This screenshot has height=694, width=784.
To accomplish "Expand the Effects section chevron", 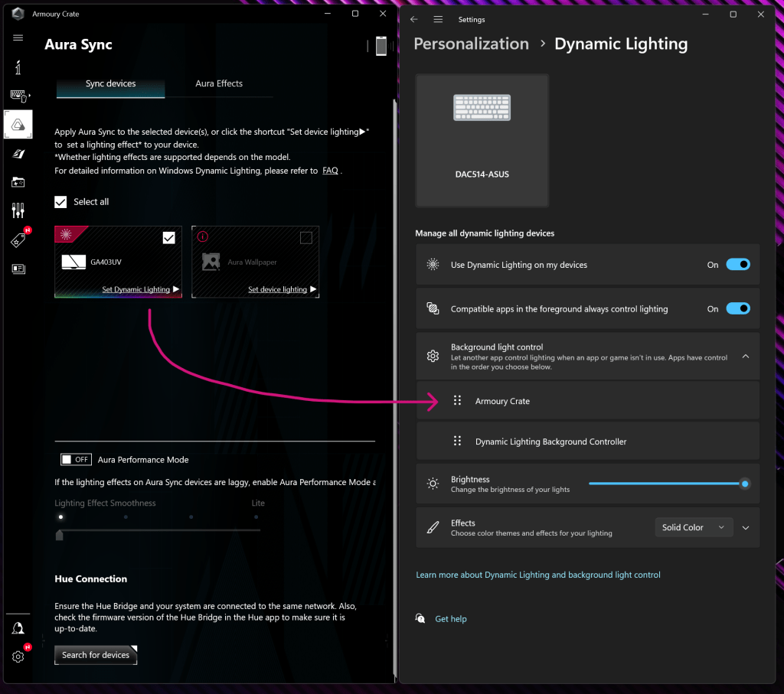I will [746, 527].
